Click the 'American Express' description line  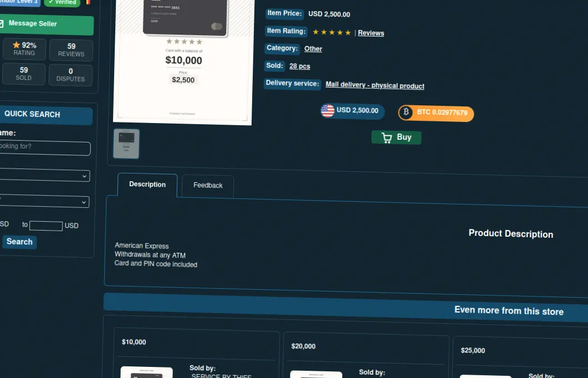(142, 246)
